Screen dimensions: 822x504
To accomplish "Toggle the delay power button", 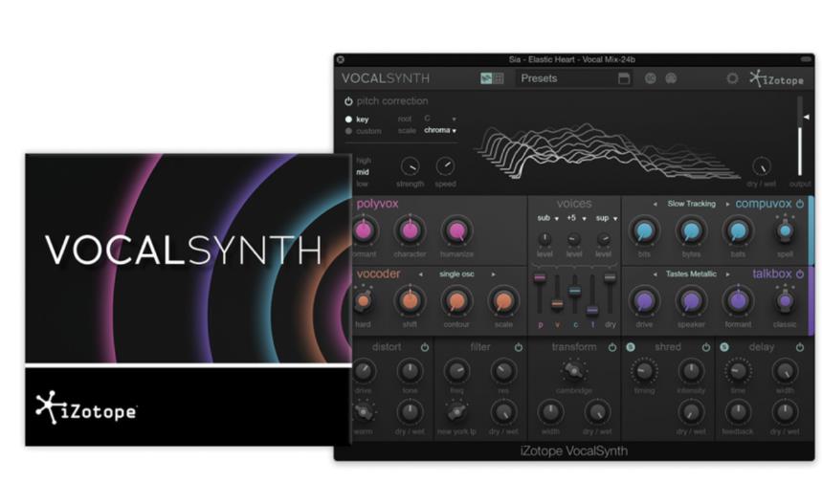I will [800, 347].
